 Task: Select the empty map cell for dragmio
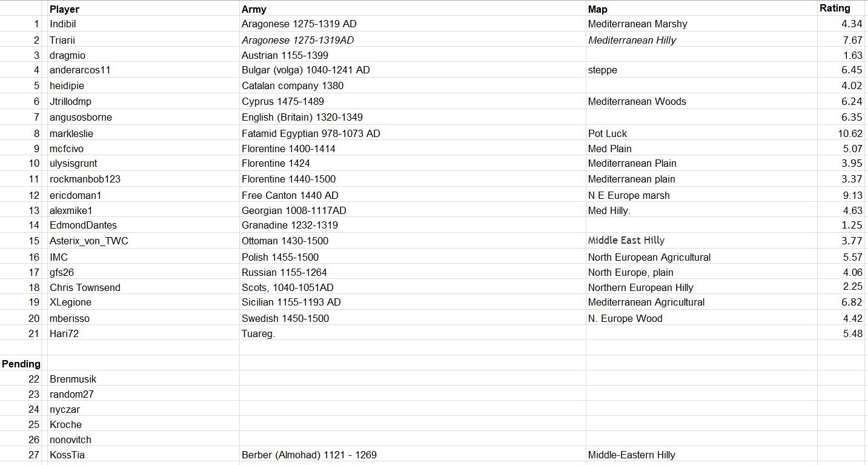click(x=701, y=55)
